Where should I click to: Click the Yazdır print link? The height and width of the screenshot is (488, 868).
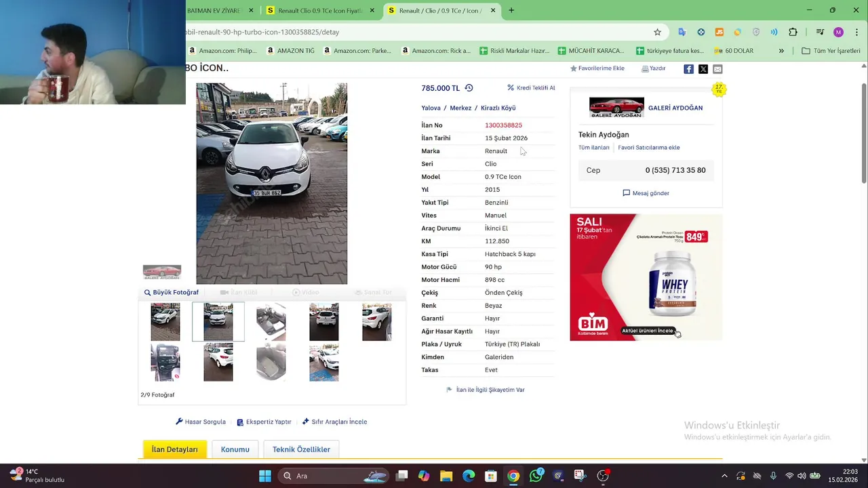pos(654,68)
